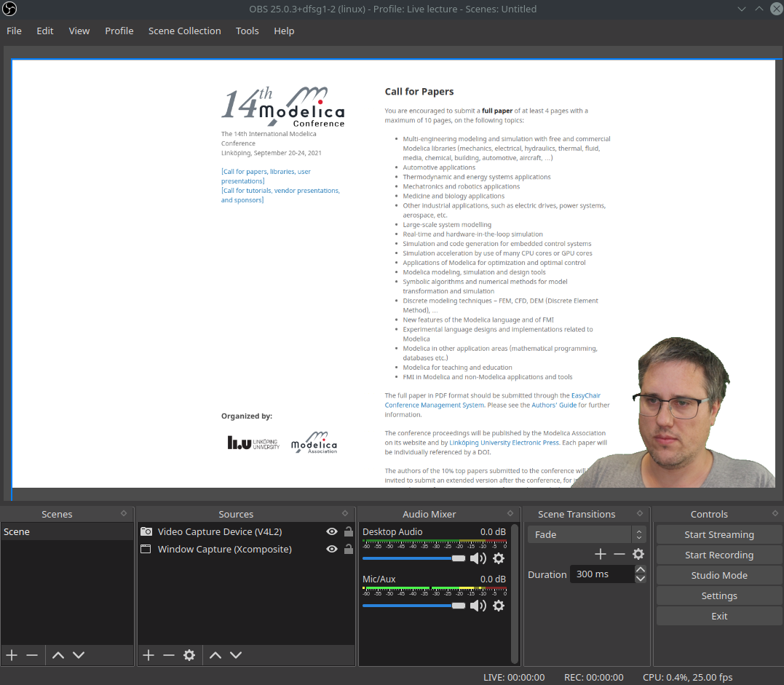Move source down in Sources toolbar

(236, 655)
